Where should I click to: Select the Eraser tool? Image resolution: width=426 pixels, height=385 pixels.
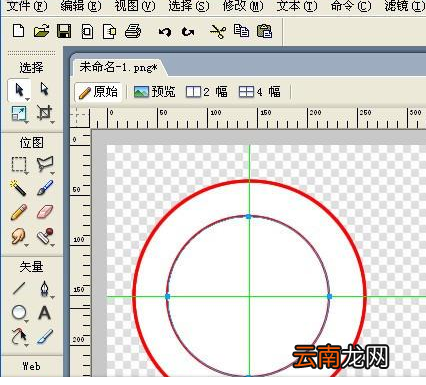(x=45, y=212)
